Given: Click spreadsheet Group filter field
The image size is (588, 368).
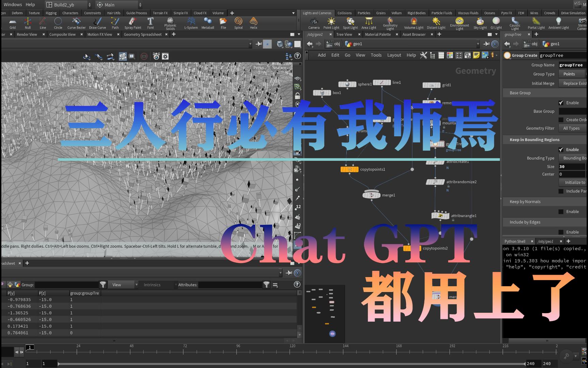Looking at the screenshot, I should click(66, 285).
